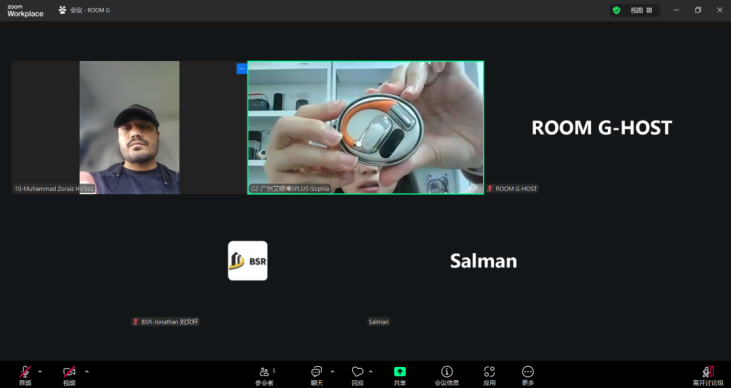Expand the chevron next to Chat

pos(332,372)
